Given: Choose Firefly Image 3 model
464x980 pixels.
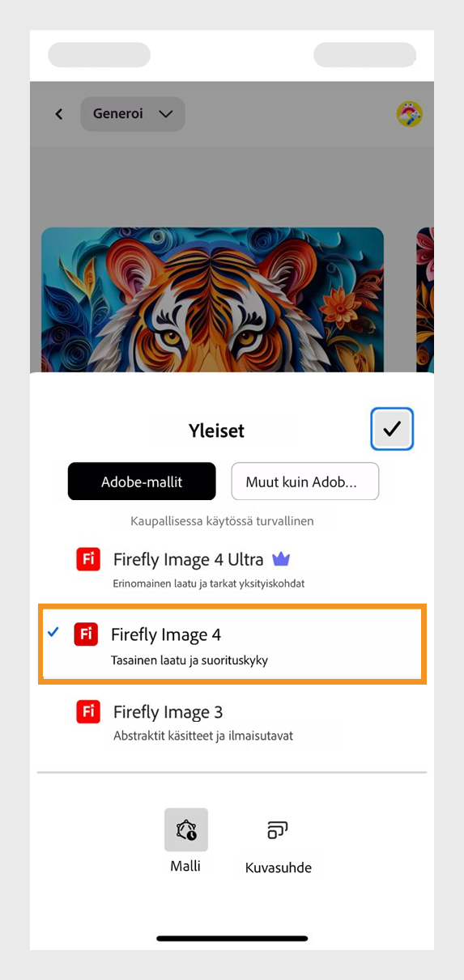Looking at the screenshot, I should 232,722.
